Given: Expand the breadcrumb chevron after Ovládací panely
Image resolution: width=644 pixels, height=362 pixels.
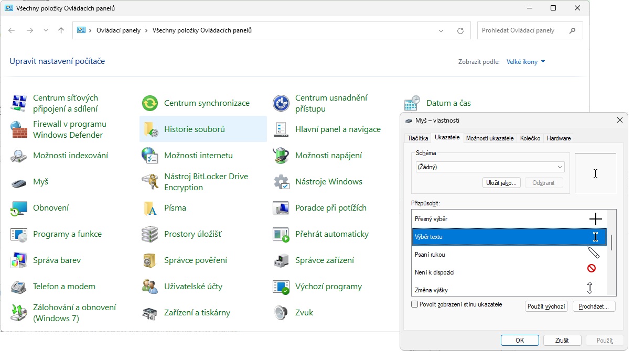Looking at the screenshot, I should [x=146, y=31].
